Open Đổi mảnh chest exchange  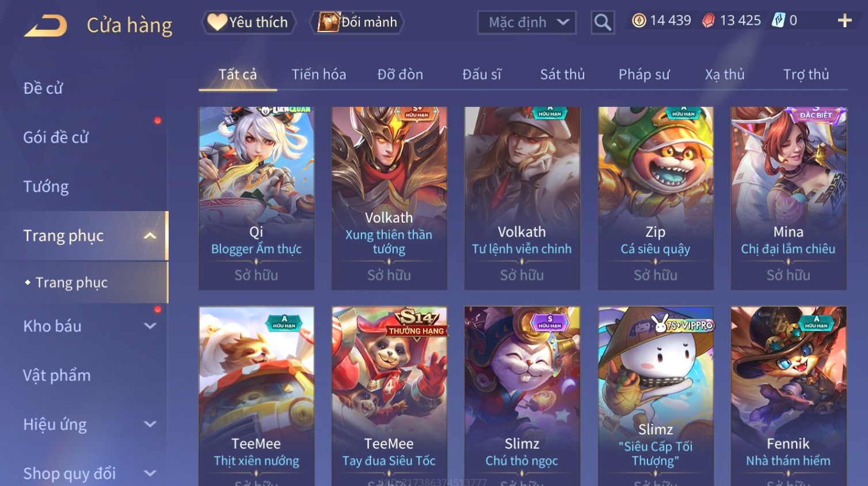[x=357, y=22]
